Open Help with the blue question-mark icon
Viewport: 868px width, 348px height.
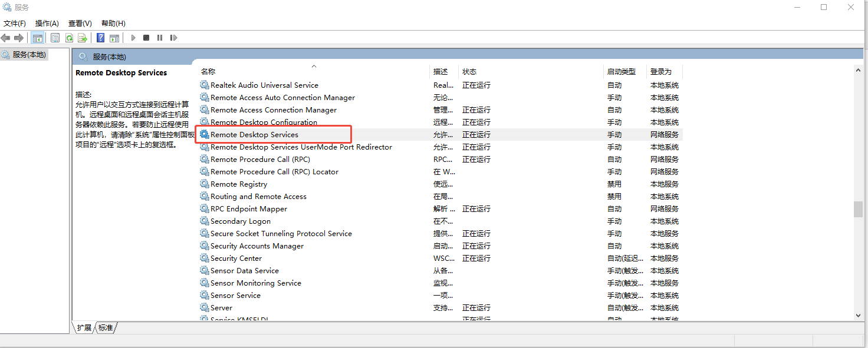[100, 38]
